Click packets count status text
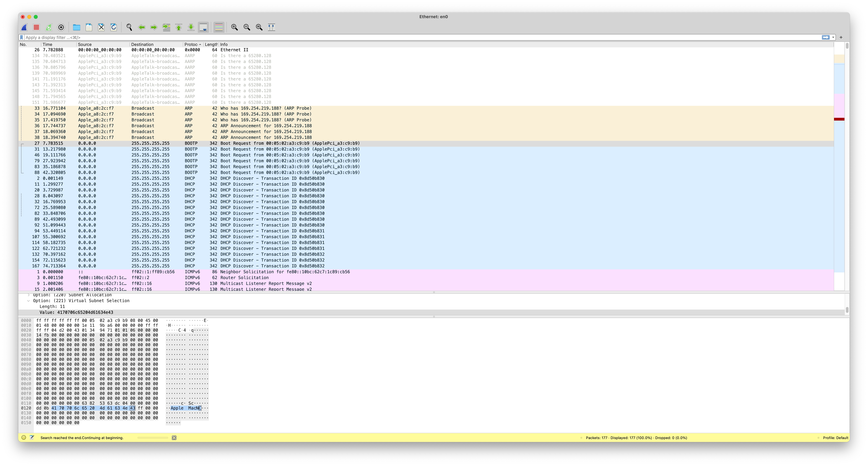Viewport: 868px width, 466px height. [637, 438]
